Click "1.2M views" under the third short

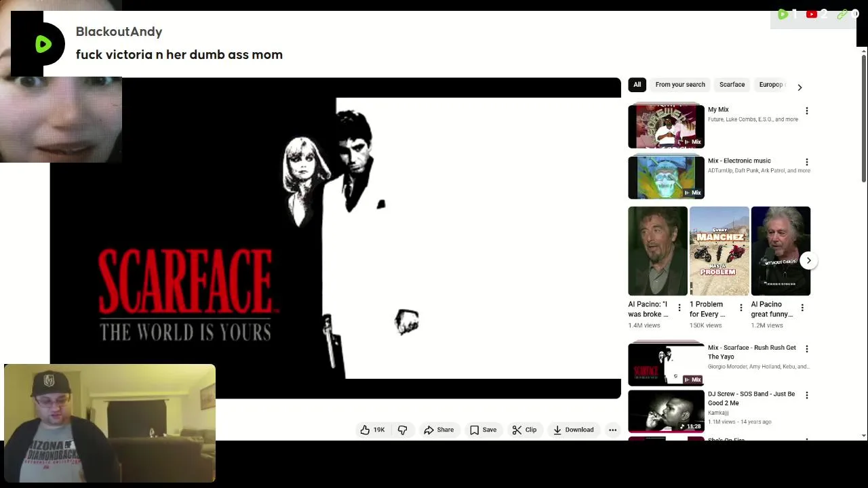pyautogui.click(x=767, y=325)
